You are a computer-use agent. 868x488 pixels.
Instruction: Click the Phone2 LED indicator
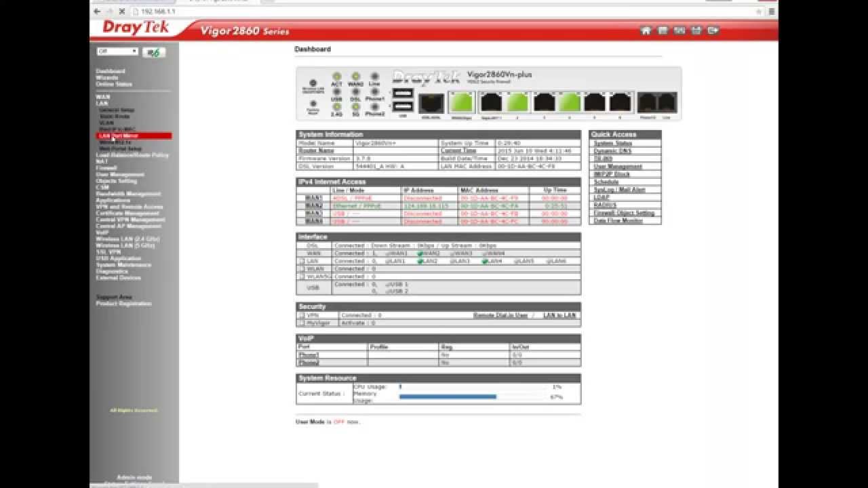coord(374,106)
